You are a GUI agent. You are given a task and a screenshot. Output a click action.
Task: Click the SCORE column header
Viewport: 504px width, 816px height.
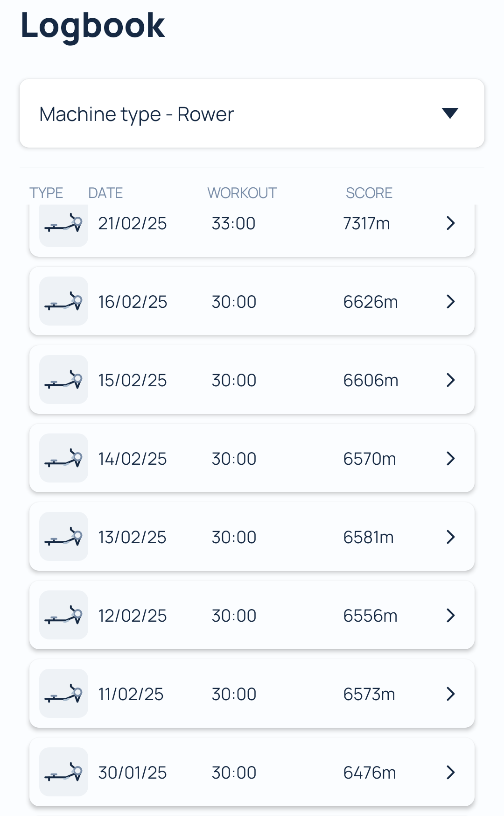pyautogui.click(x=369, y=193)
